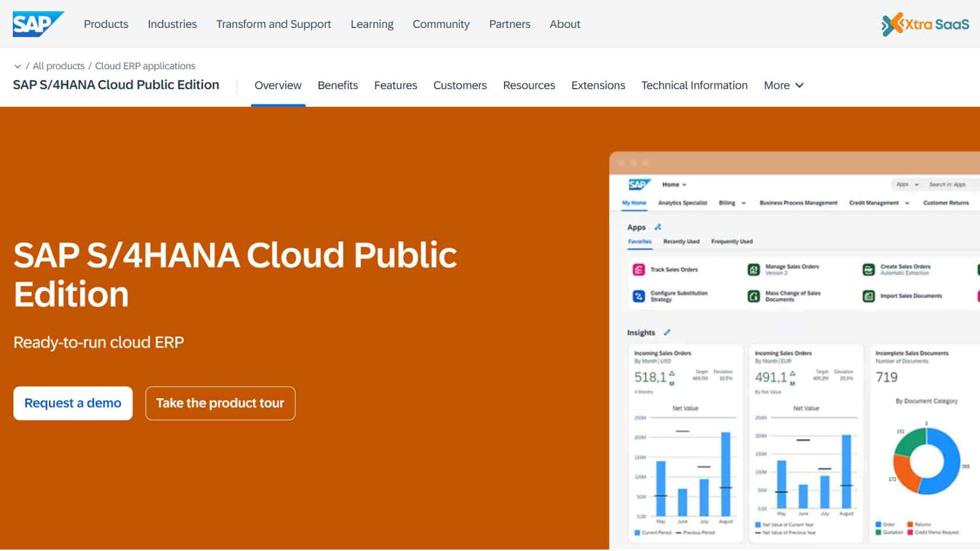Open Transform and Support menu
Screen dimensions: 980x551
274,24
